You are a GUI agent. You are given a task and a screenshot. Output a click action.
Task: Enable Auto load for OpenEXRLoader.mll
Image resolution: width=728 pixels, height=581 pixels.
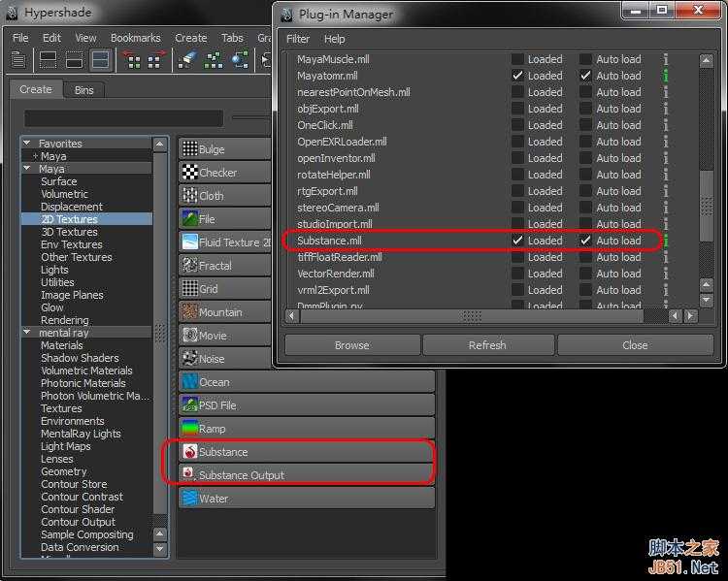tap(586, 142)
